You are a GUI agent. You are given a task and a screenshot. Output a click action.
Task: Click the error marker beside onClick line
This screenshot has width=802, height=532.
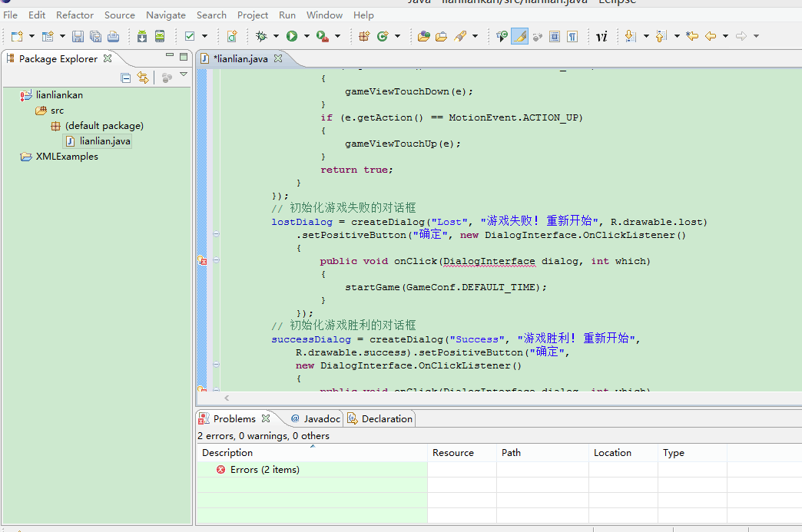[x=202, y=261]
